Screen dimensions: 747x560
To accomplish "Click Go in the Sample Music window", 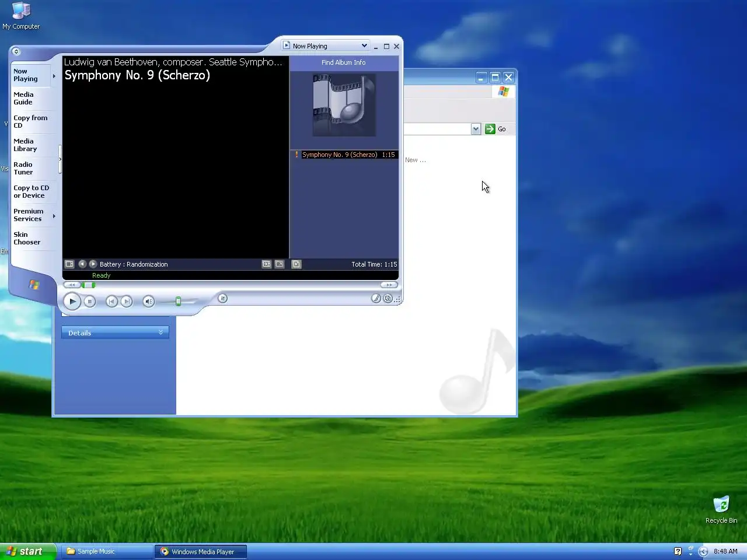I will coord(496,129).
